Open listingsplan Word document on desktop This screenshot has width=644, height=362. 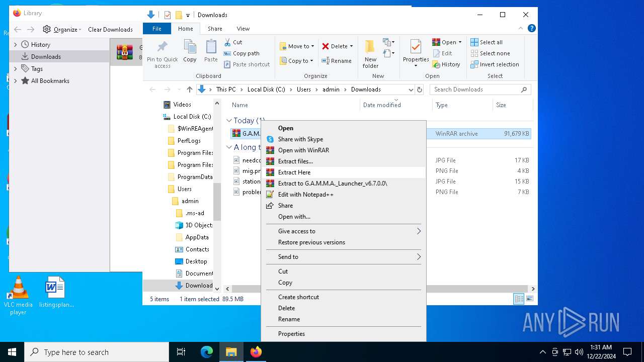(56, 293)
